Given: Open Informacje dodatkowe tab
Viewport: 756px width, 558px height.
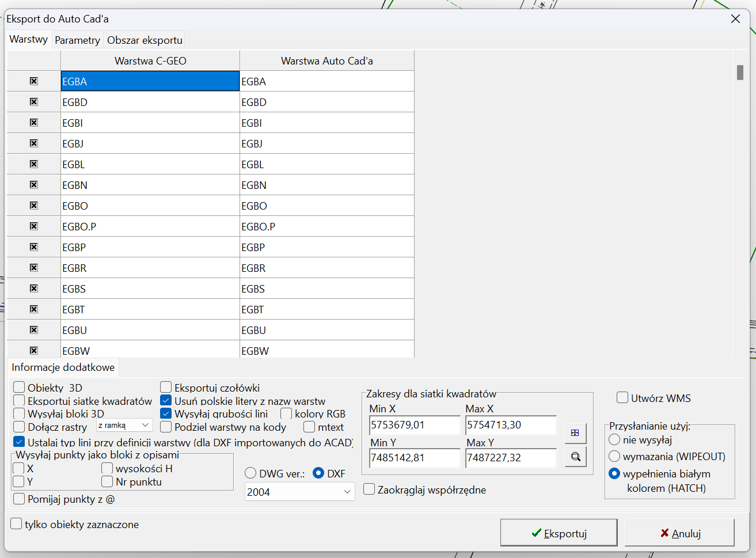Looking at the screenshot, I should (63, 367).
